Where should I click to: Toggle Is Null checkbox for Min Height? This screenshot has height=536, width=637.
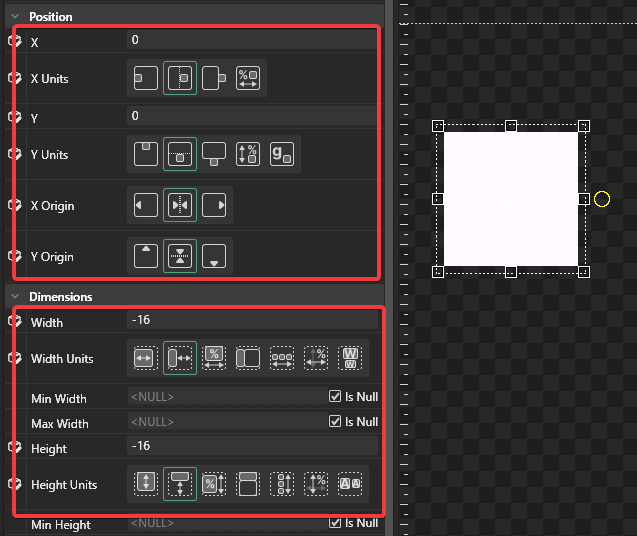coord(335,523)
